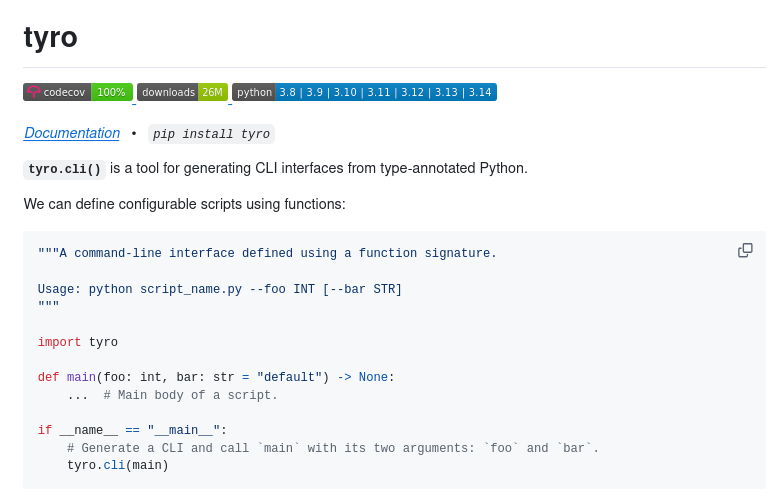Click the 'Usage: python script_name.py' docstring line
Screen dimensions: 771x499
[x=220, y=290]
